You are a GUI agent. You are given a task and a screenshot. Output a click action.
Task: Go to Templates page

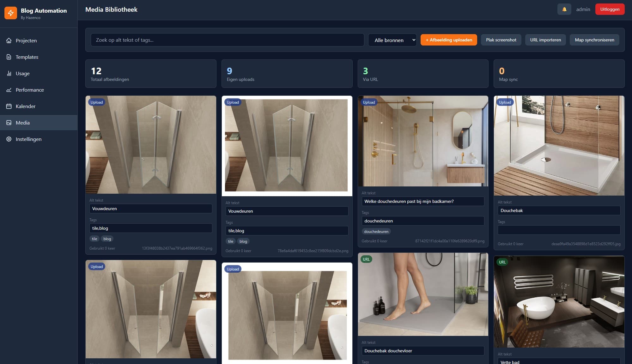point(39,57)
